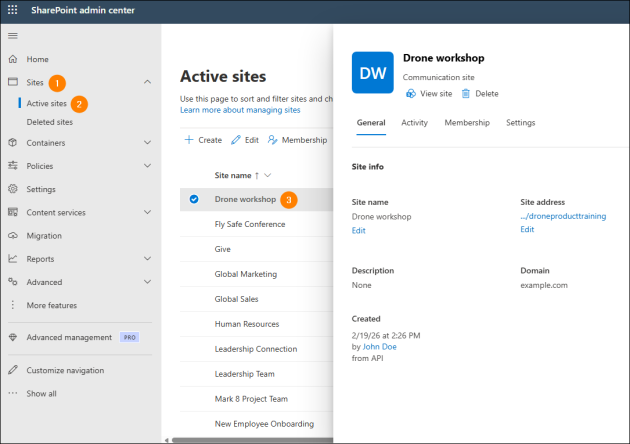Select the Mark 8 Project Team row

(x=256, y=398)
